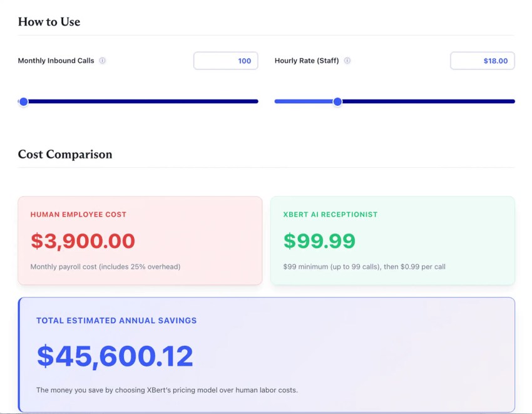The image size is (532, 414).
Task: Select the "How to Use" heading
Action: [49, 22]
